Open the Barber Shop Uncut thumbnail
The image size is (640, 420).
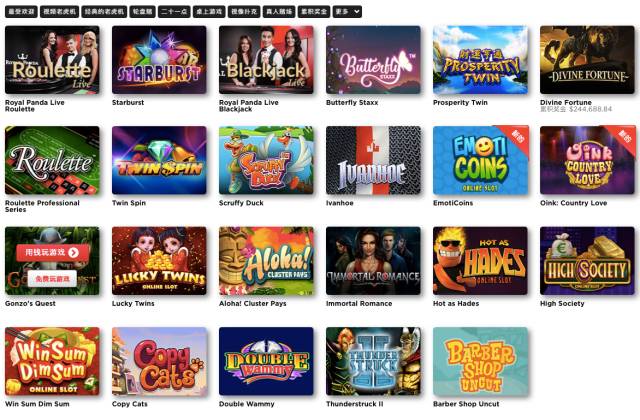point(480,361)
